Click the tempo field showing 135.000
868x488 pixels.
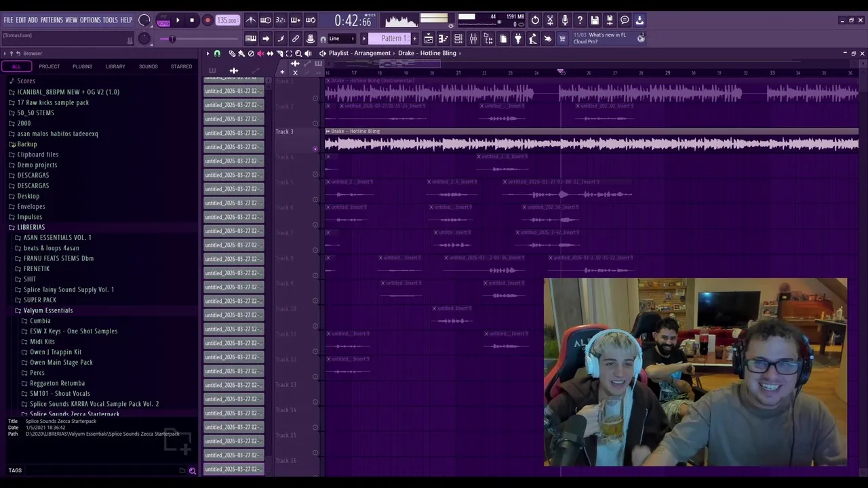227,20
